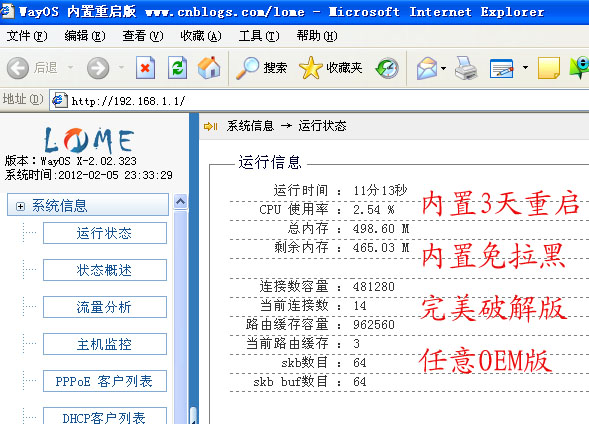Click 连接数容量 value 481280

tap(374, 287)
